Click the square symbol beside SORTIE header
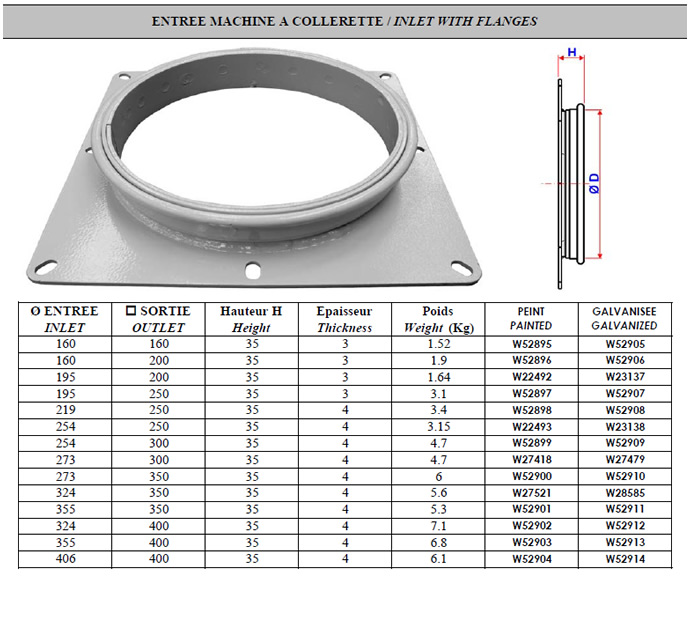The width and height of the screenshot is (689, 618). click(131, 311)
